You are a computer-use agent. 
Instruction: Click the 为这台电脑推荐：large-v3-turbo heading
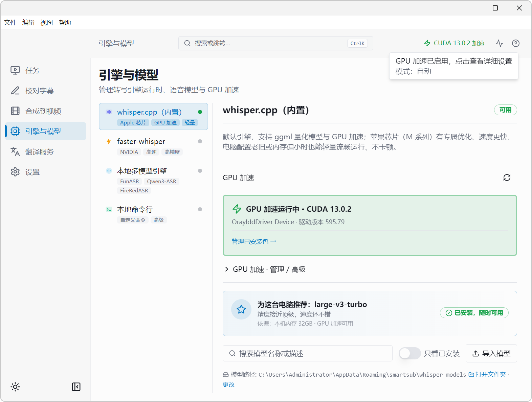(x=312, y=304)
